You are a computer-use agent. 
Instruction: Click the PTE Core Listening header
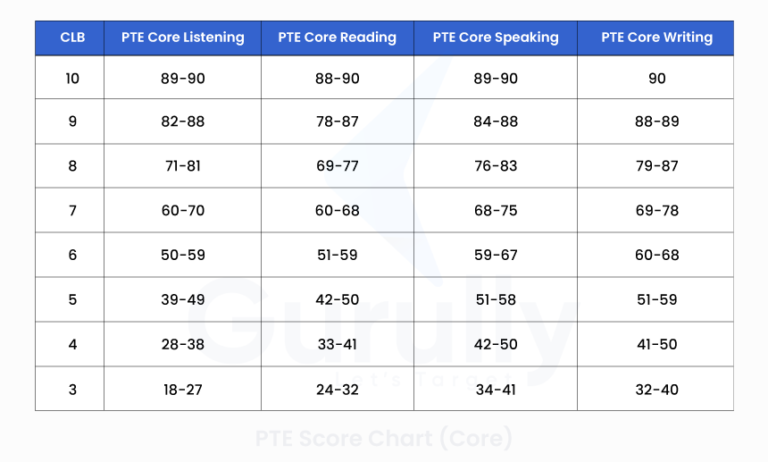182,38
